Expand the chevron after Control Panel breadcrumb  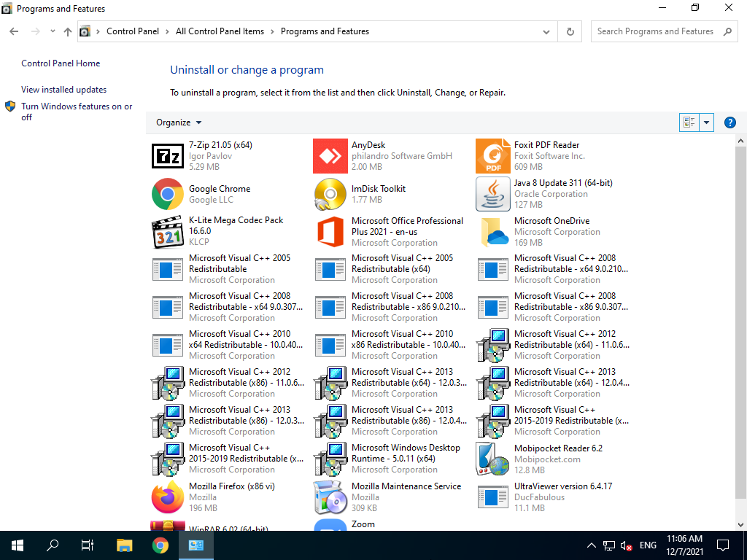pos(167,31)
